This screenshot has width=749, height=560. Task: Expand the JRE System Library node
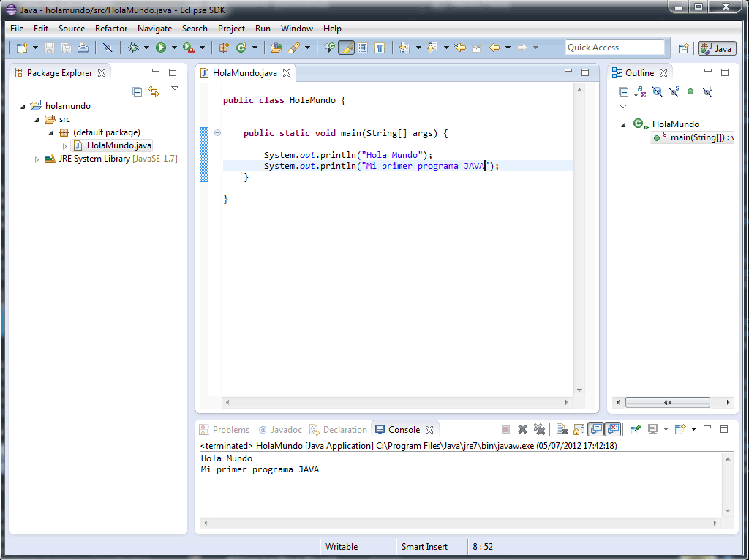(37, 159)
